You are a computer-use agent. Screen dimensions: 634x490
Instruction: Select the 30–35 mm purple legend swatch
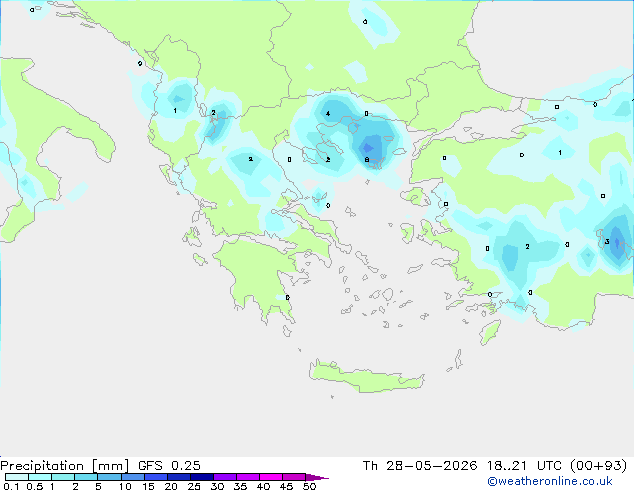224,477
